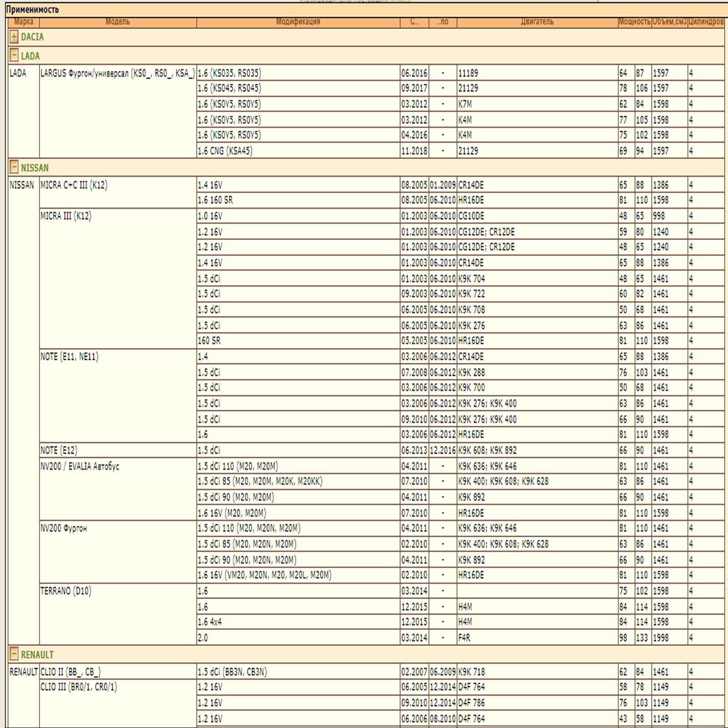The width and height of the screenshot is (728, 728).
Task: Click the green LADA group label
Action: pos(30,56)
